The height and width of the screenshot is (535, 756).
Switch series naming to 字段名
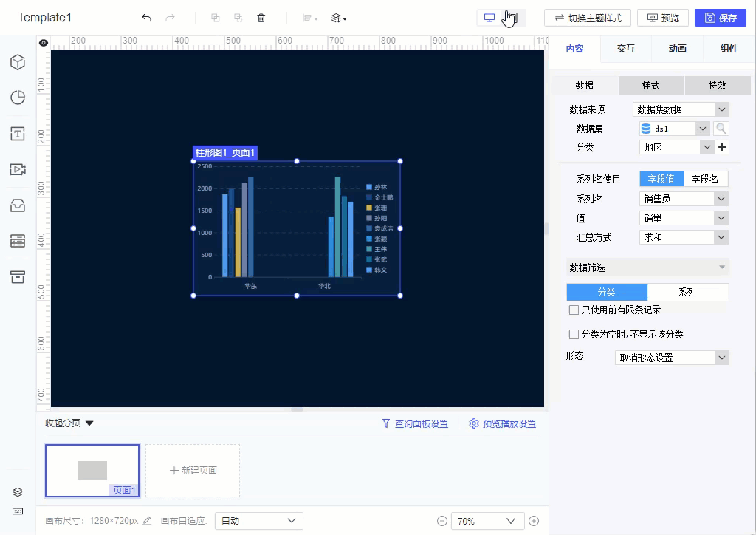706,178
